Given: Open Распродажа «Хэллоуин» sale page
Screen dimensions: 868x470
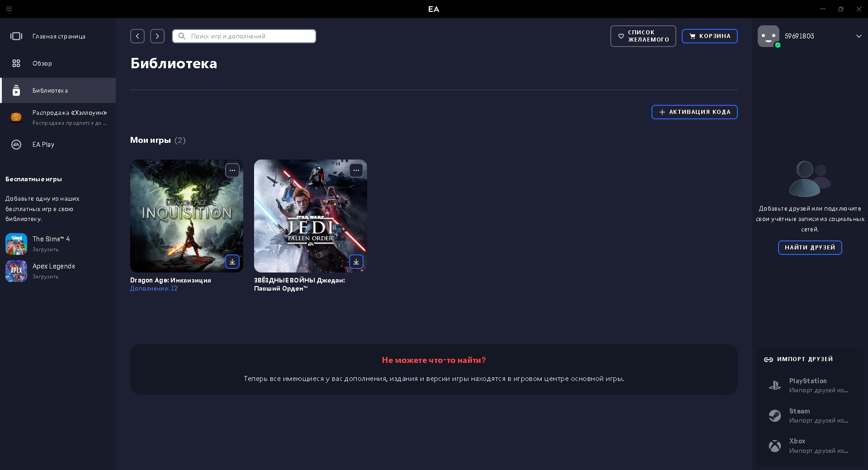Looking at the screenshot, I should [58, 117].
